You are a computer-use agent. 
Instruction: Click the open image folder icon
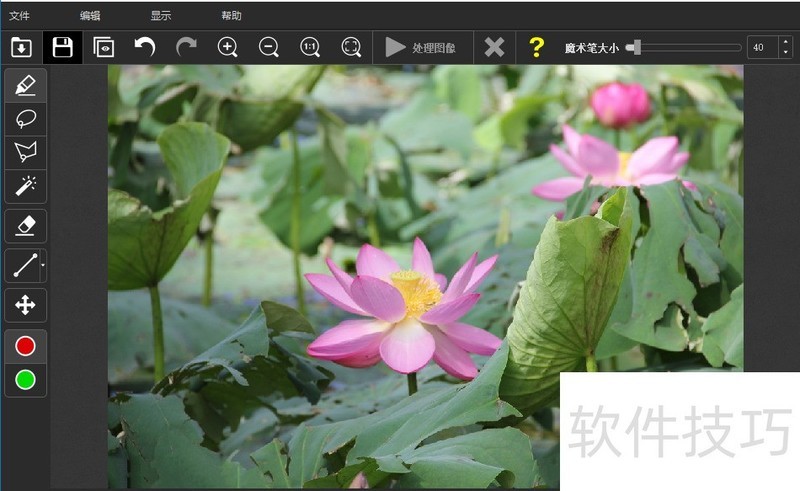(x=21, y=47)
